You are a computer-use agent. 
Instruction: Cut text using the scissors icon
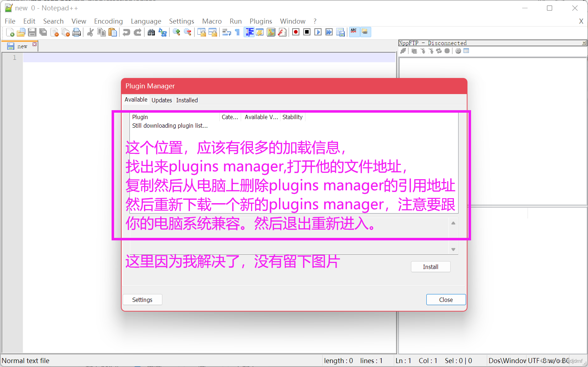pos(90,32)
